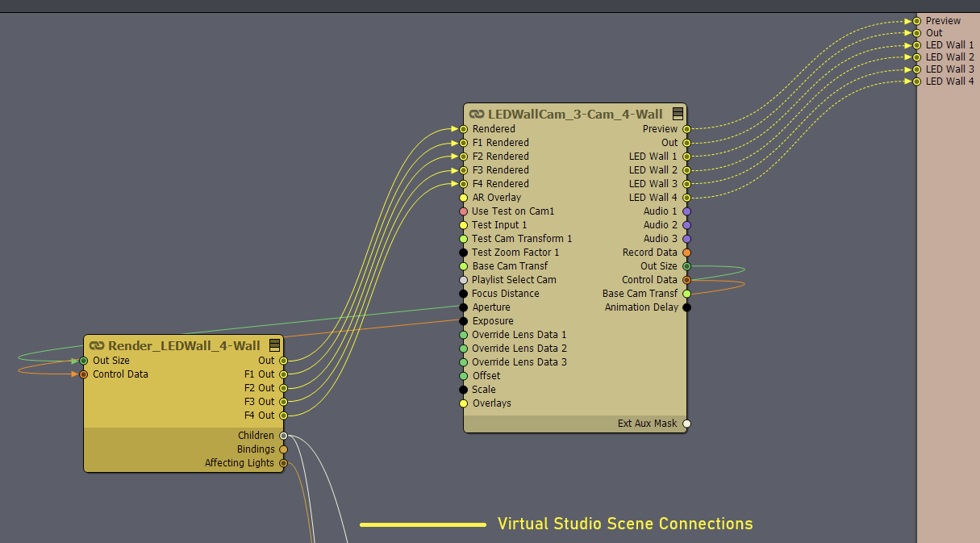This screenshot has width=980, height=543.
Task: Click the Playlist Select Cam input pin
Action: tap(464, 280)
